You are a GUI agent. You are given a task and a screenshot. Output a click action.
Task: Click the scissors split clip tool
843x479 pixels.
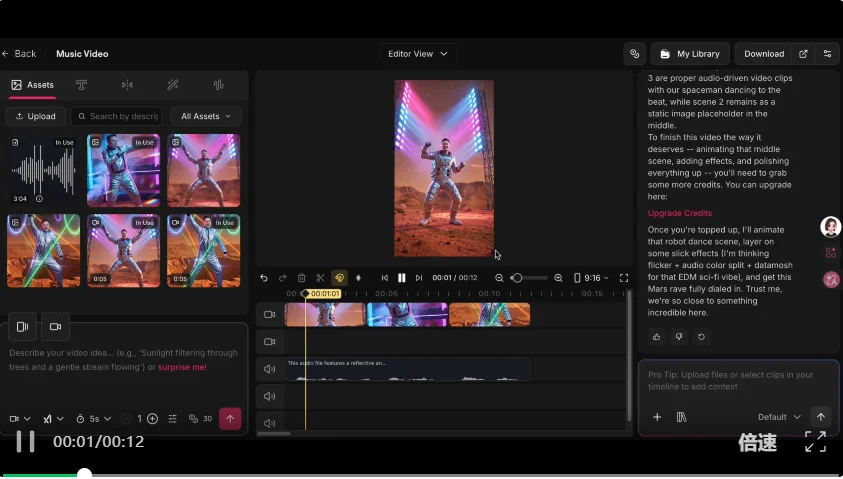320,278
